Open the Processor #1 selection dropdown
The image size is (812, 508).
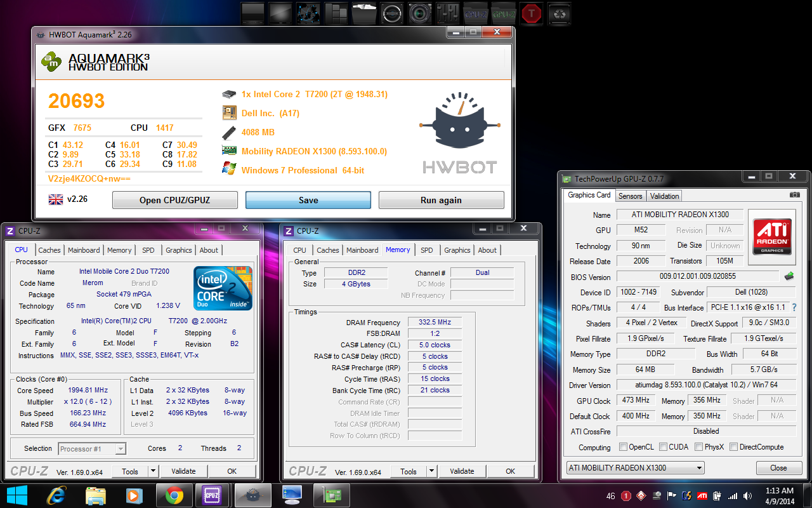click(92, 449)
